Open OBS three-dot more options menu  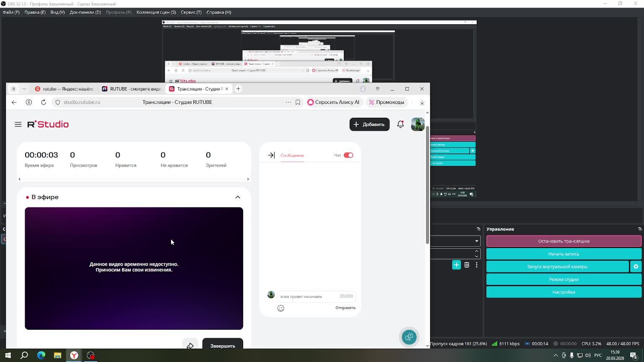click(476, 265)
